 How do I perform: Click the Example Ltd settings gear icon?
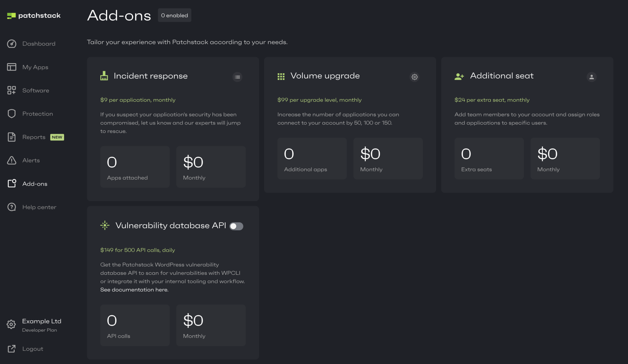pyautogui.click(x=11, y=324)
